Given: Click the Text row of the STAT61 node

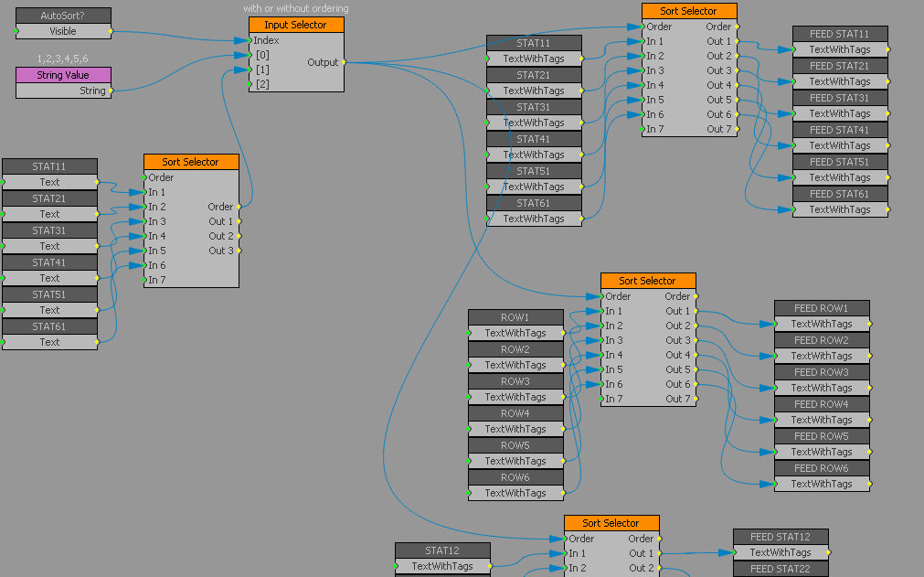Looking at the screenshot, I should click(49, 342).
